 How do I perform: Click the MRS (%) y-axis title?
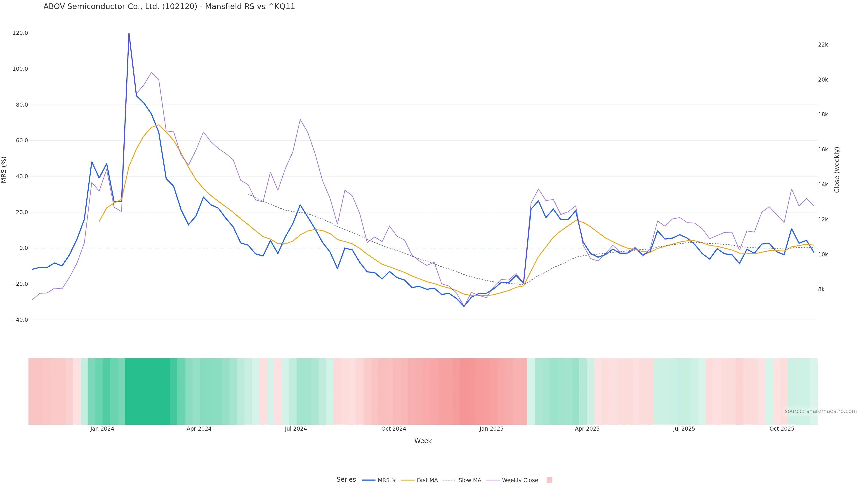(x=4, y=170)
